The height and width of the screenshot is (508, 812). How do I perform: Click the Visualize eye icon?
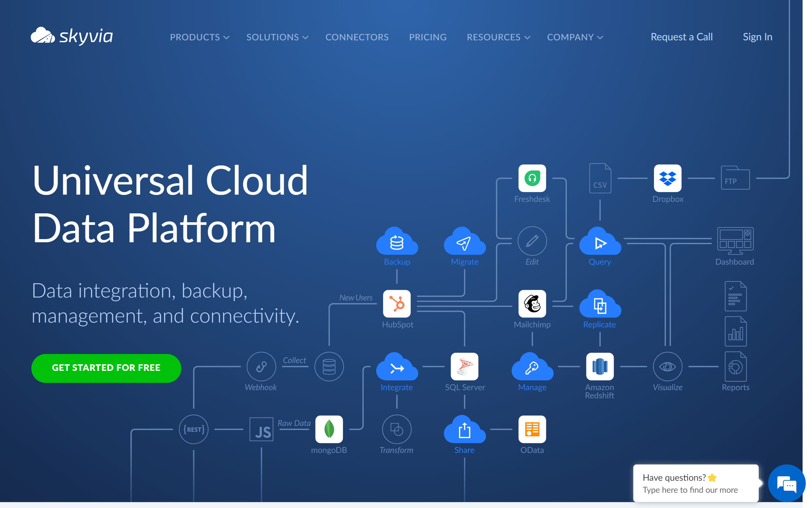click(668, 366)
